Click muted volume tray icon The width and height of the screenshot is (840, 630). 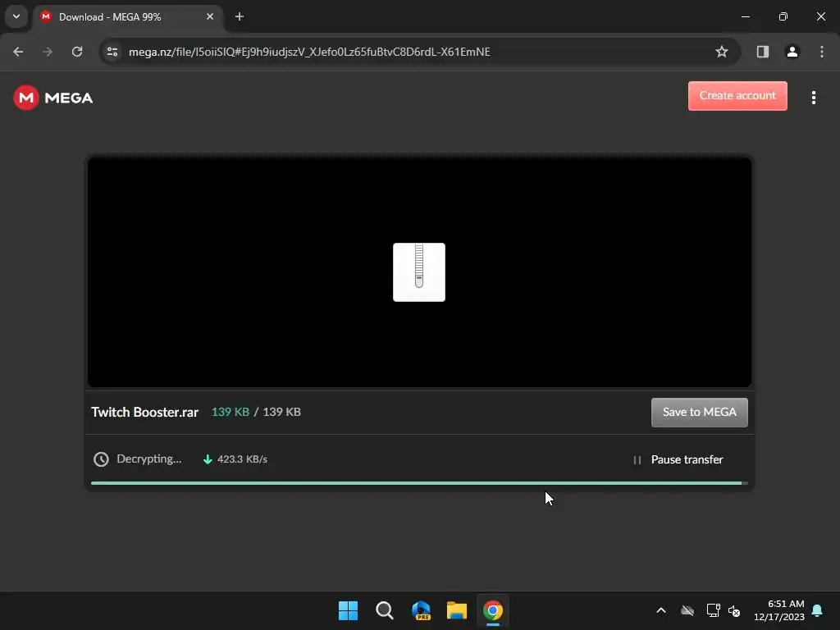(x=734, y=610)
